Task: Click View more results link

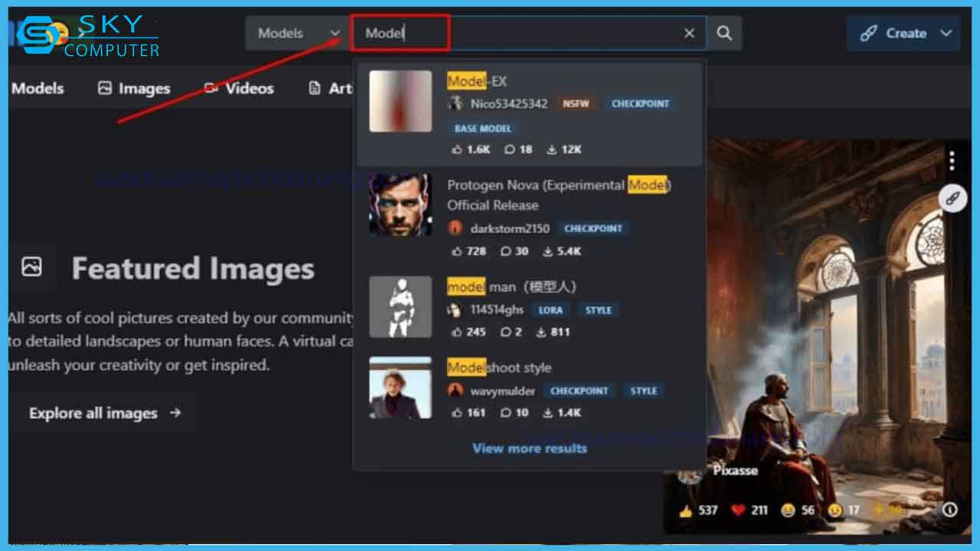Action: [x=530, y=448]
